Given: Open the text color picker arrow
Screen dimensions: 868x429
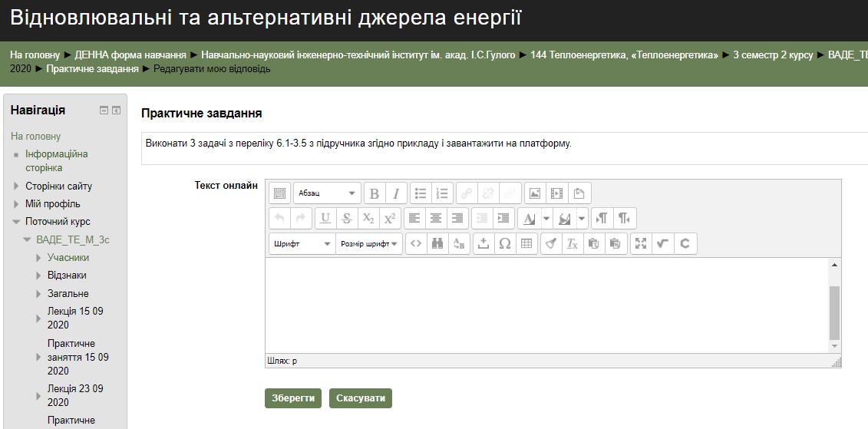Looking at the screenshot, I should (546, 219).
